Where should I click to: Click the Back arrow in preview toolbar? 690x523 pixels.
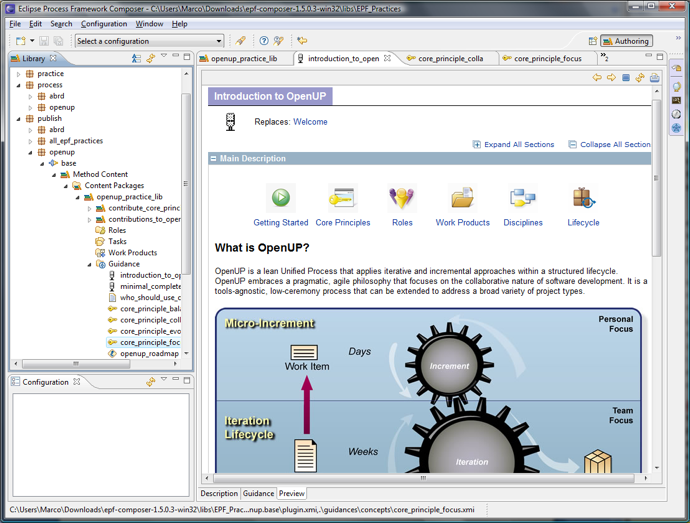[597, 78]
